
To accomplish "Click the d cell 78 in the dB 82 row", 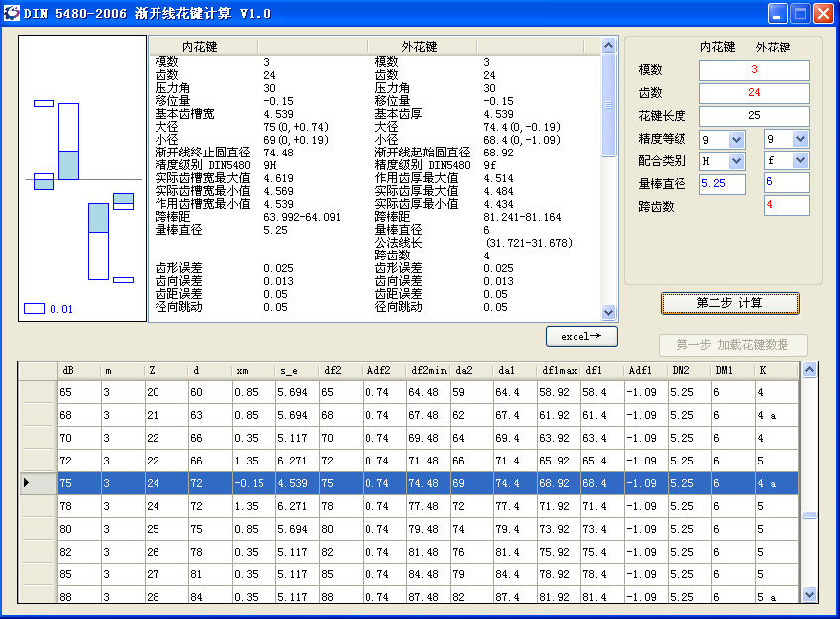I will coord(209,552).
